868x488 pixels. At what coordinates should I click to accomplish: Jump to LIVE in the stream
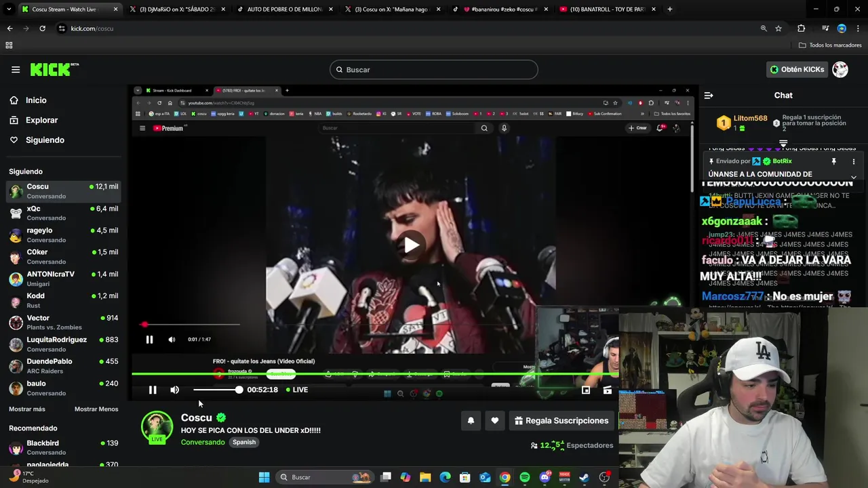296,390
